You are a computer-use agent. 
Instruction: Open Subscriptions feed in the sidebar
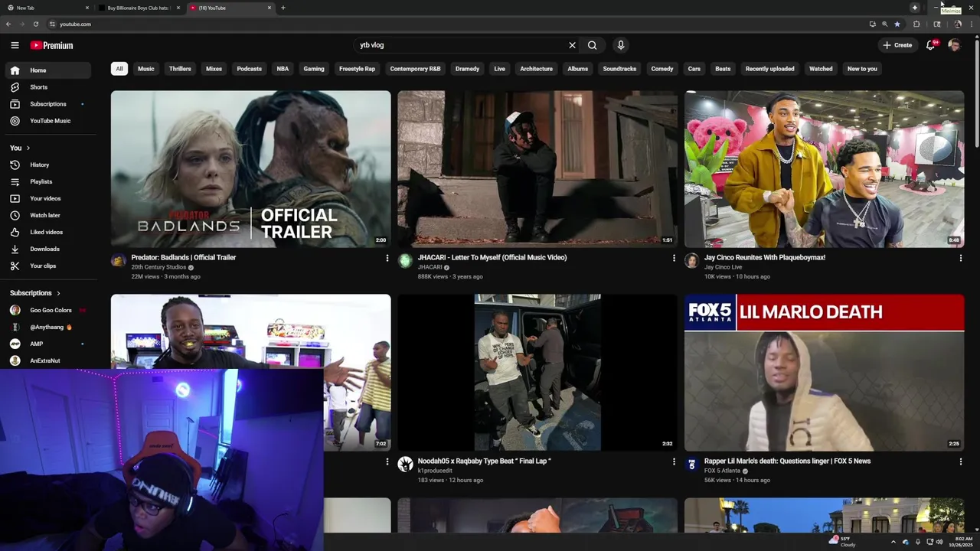point(48,104)
